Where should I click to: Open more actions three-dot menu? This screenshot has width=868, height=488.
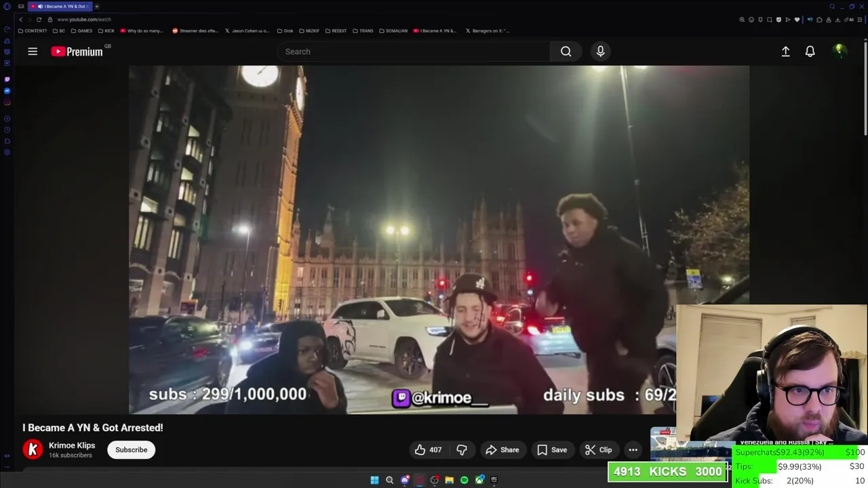click(x=633, y=449)
